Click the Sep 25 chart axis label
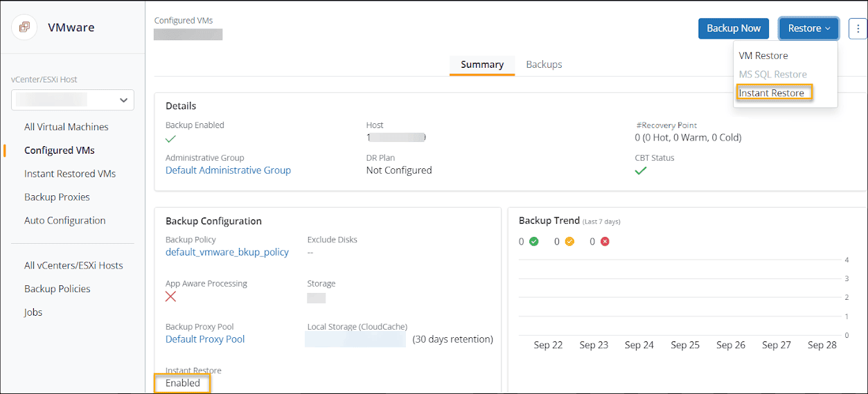The image size is (868, 394). pos(685,345)
